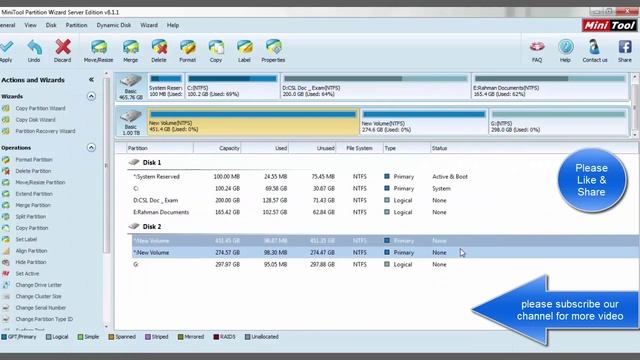Collapse the Wizards section
This screenshot has height=360, width=640.
pyautogui.click(x=91, y=97)
